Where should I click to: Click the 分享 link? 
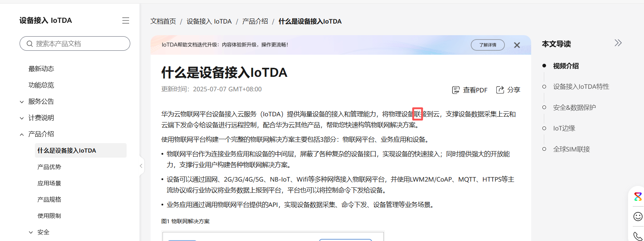pyautogui.click(x=514, y=90)
